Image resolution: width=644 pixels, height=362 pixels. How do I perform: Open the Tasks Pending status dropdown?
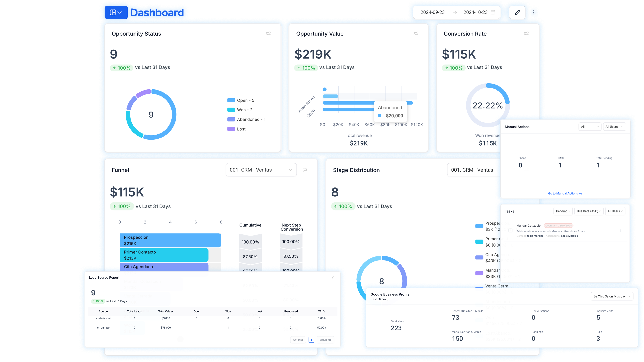tap(563, 211)
